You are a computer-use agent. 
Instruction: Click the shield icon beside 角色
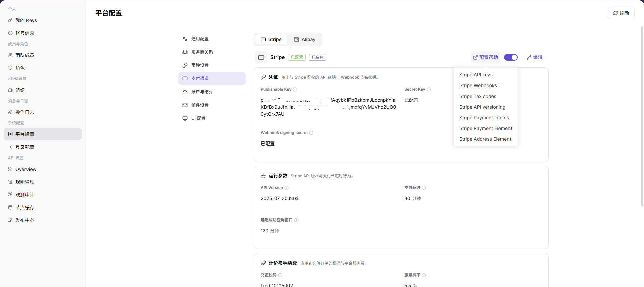10,68
